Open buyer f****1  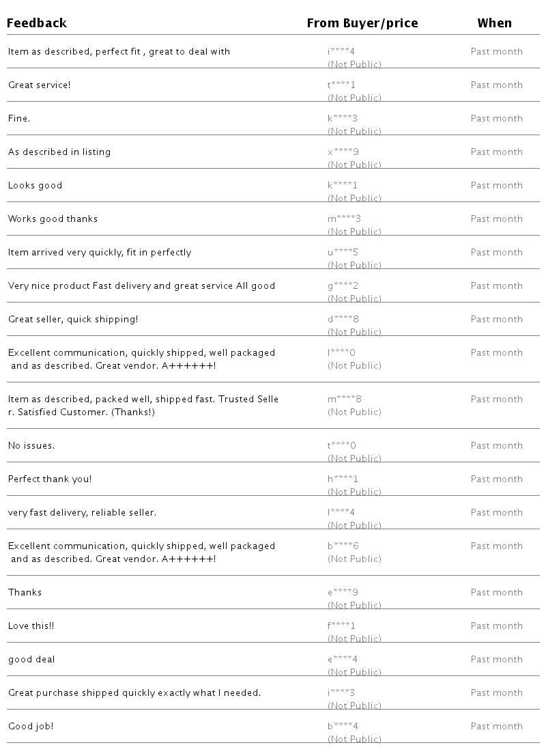click(x=341, y=626)
